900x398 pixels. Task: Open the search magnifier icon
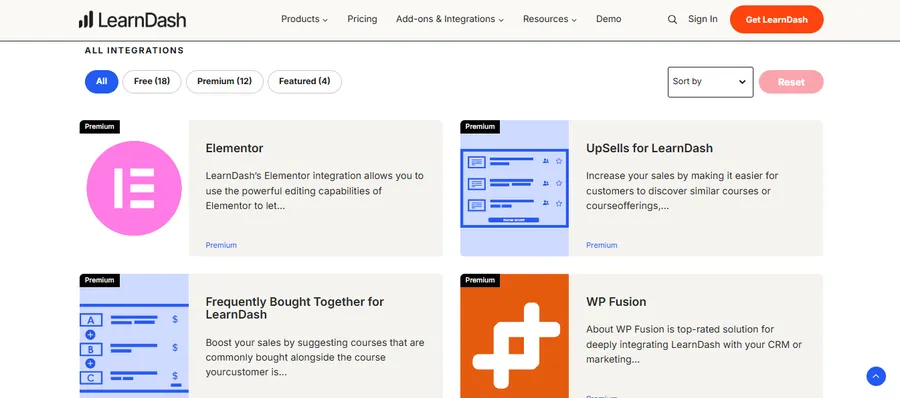[672, 20]
